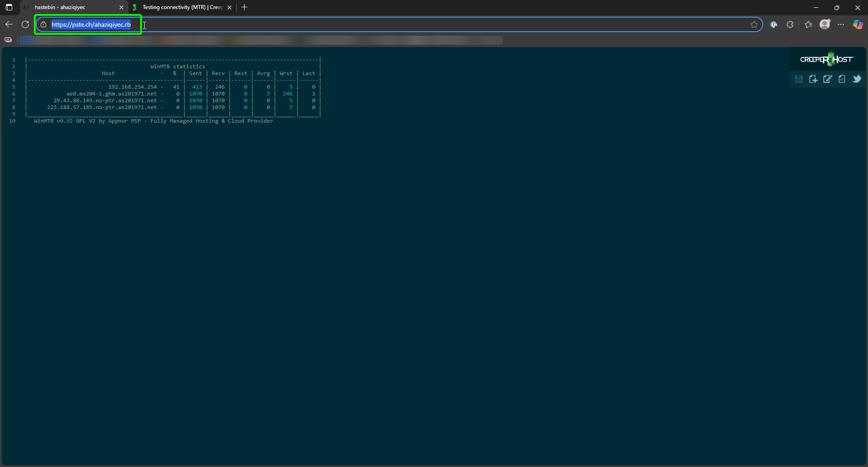
Task: Bookmark page with the star icon
Action: [754, 25]
